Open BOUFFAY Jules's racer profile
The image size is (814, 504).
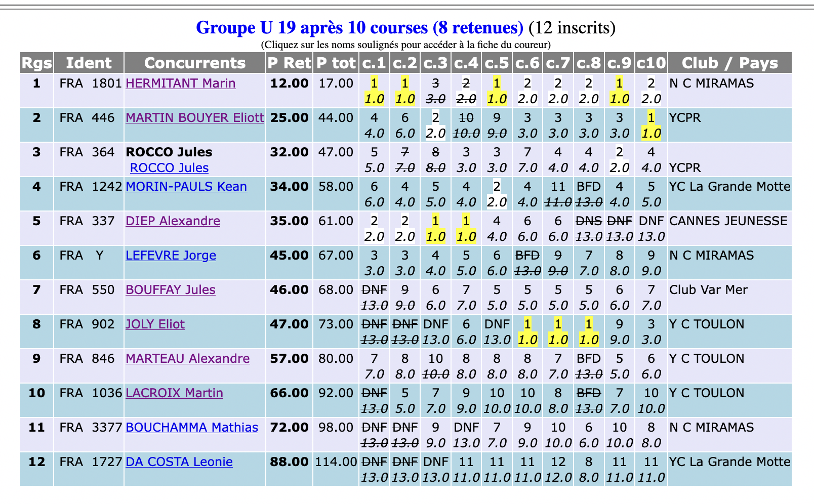click(171, 289)
